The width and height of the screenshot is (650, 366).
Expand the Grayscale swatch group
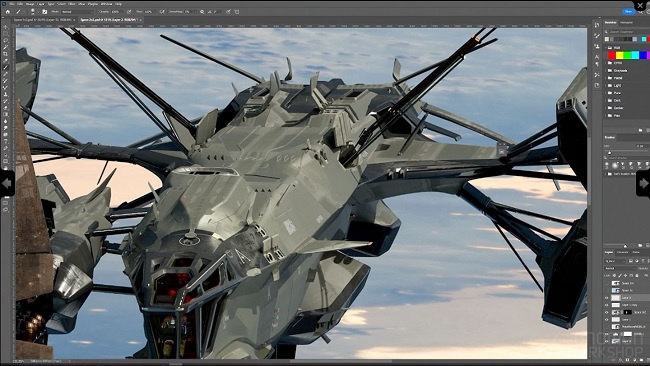coord(605,70)
